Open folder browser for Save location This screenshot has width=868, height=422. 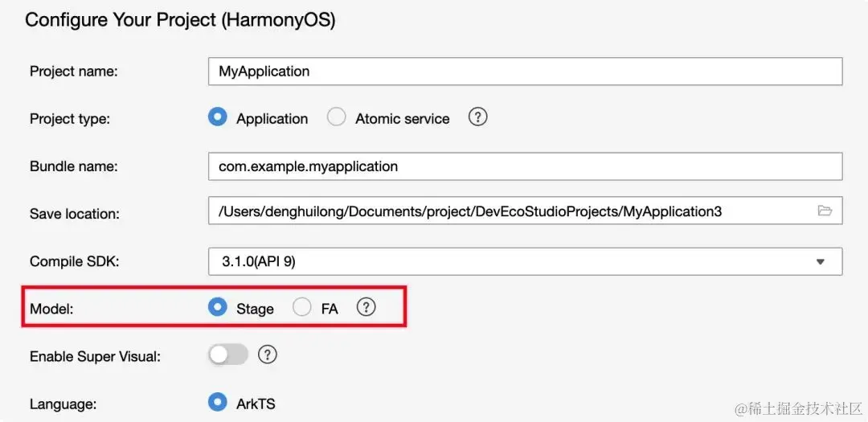click(824, 211)
